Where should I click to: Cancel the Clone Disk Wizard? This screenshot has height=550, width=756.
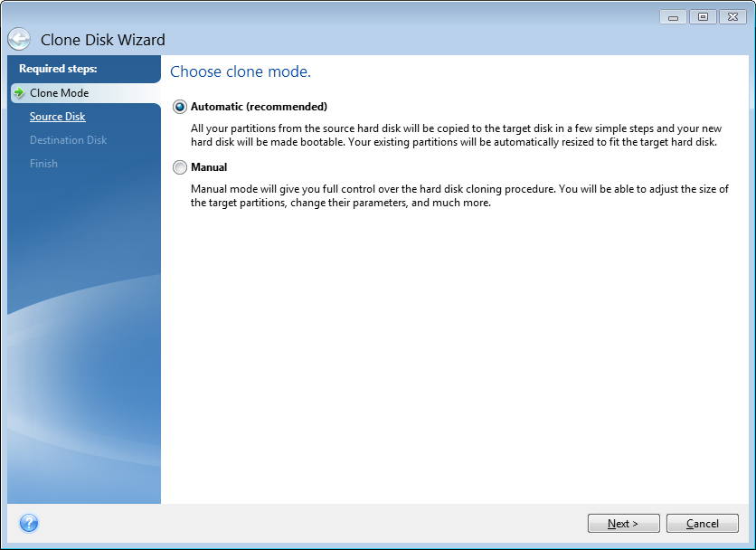702,524
